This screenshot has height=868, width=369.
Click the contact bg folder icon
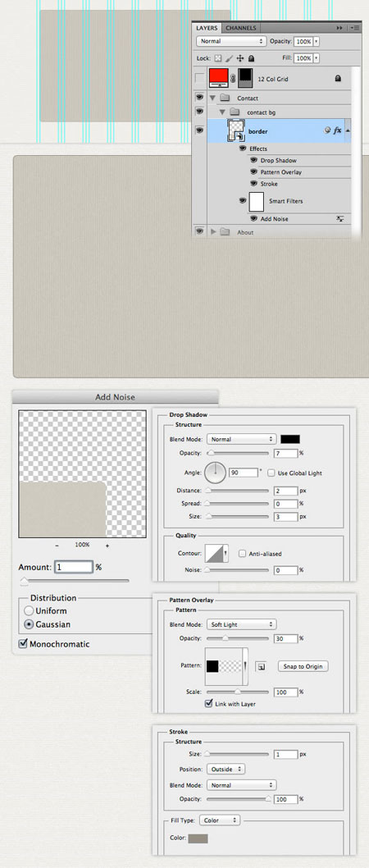pos(235,112)
